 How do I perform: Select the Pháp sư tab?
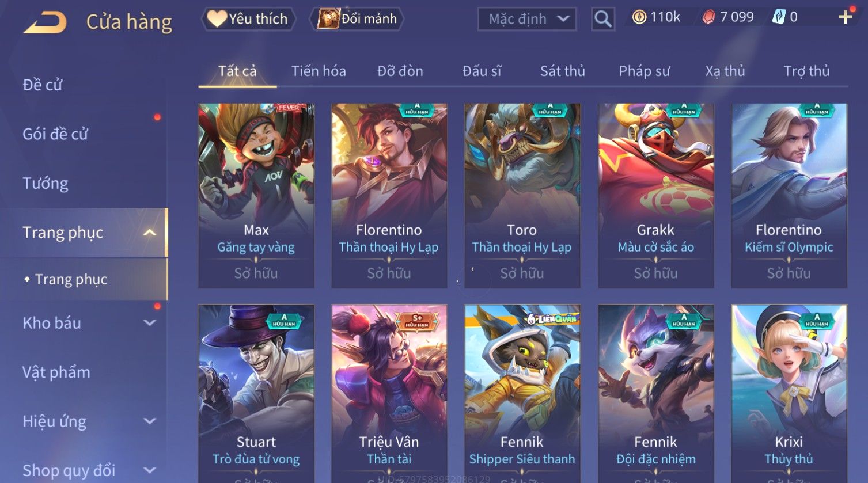644,71
